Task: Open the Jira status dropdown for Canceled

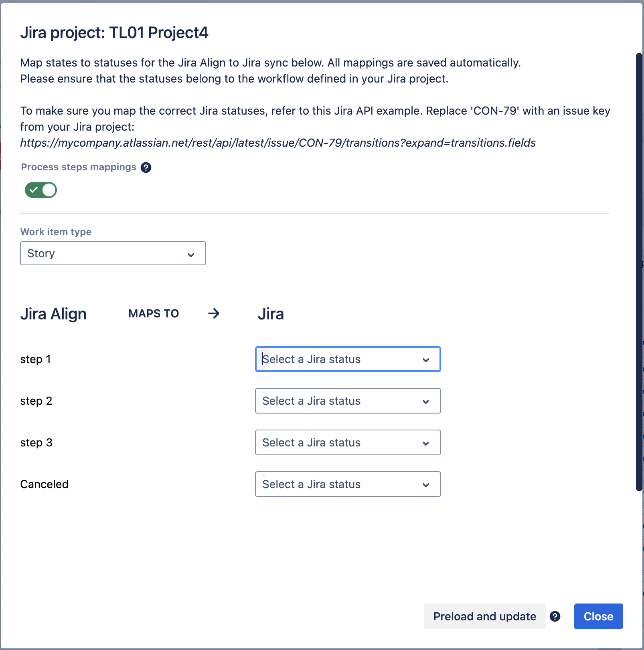Action: coord(347,484)
